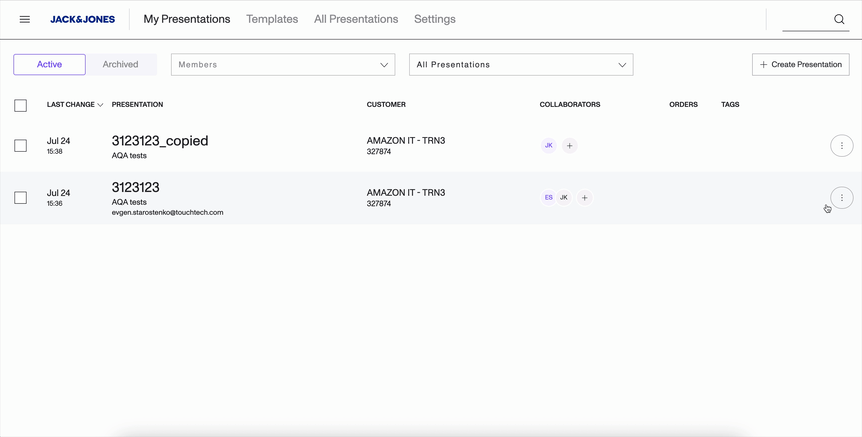Image resolution: width=862 pixels, height=437 pixels.
Task: Check the 3123123 row checkbox
Action: click(20, 197)
